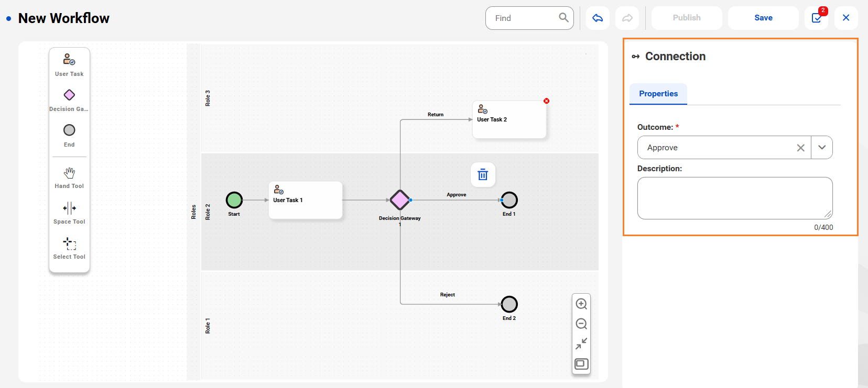Image resolution: width=868 pixels, height=388 pixels.
Task: Click the Role 3 lane label
Action: point(208,98)
